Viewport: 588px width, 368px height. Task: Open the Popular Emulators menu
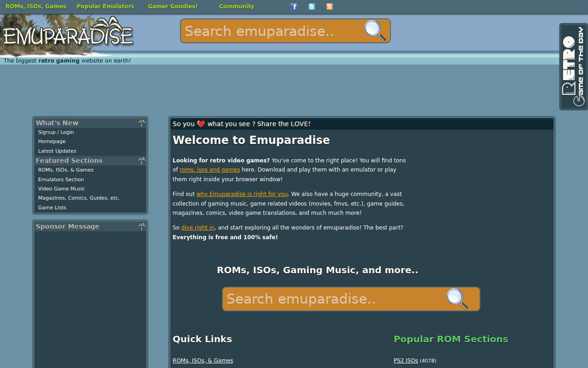tap(105, 6)
